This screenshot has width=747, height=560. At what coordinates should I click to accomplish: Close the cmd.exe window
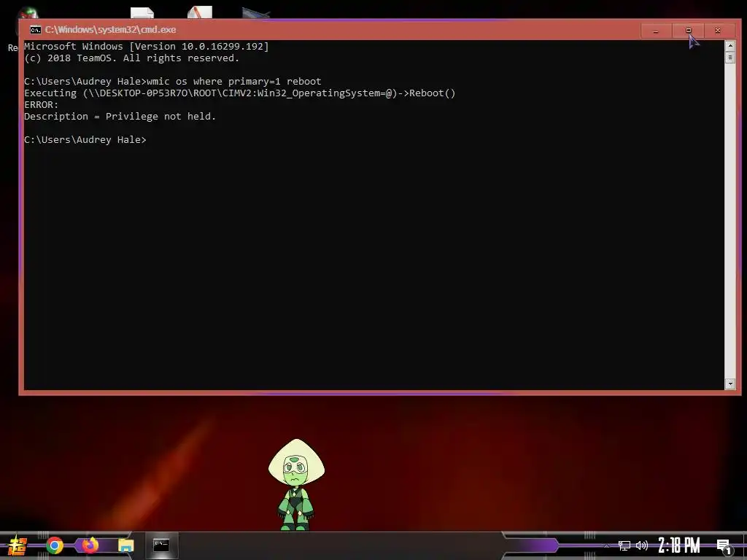click(x=718, y=31)
